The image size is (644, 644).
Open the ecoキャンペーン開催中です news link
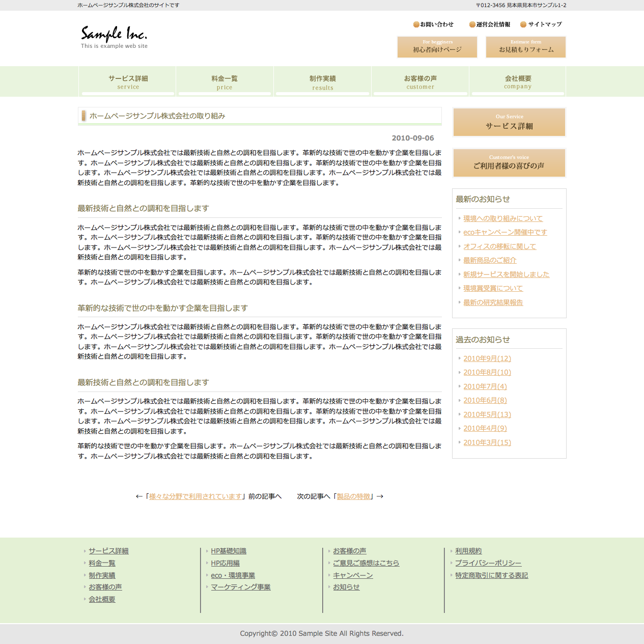point(505,232)
